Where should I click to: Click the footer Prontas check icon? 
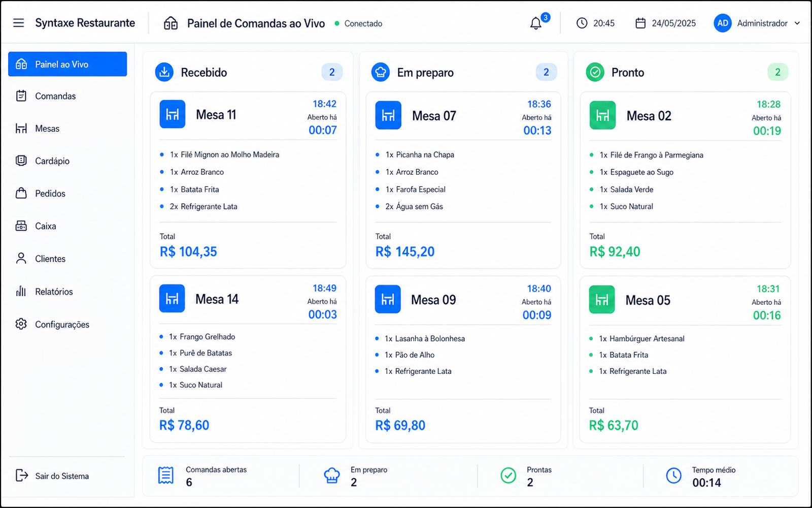[509, 475]
